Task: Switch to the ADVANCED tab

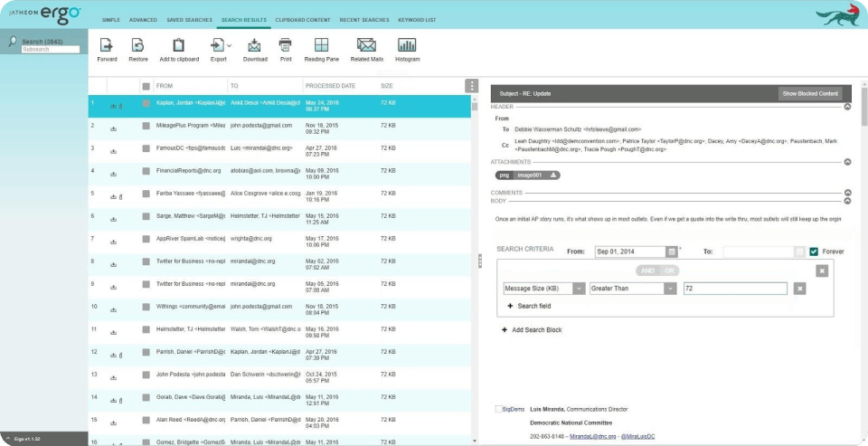Action: pos(144,20)
